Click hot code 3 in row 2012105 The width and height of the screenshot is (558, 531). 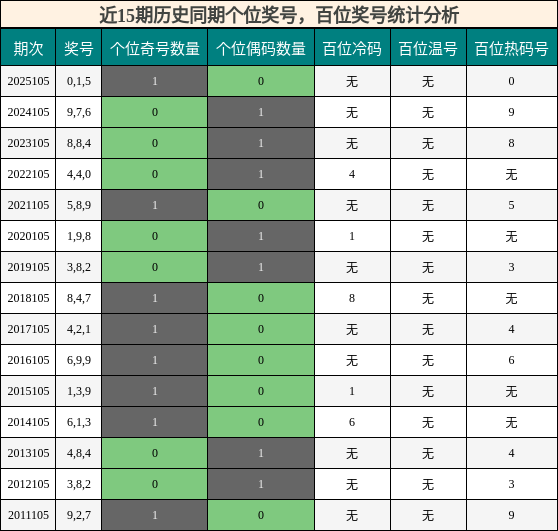coord(512,484)
